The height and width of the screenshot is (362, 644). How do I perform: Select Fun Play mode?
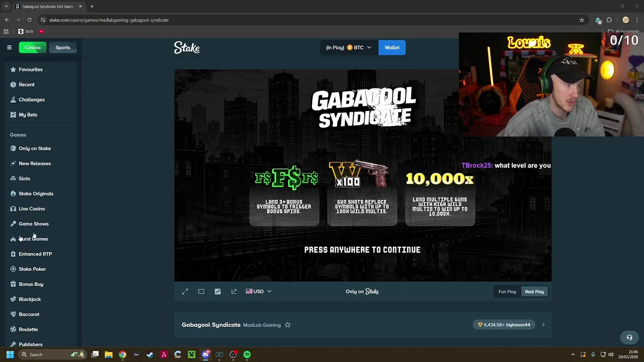click(x=507, y=292)
